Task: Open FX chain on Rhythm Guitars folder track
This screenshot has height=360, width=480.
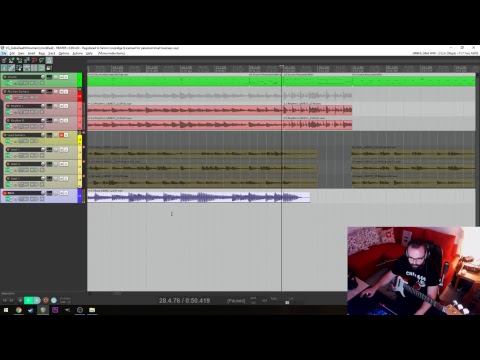Action: [x=7, y=98]
